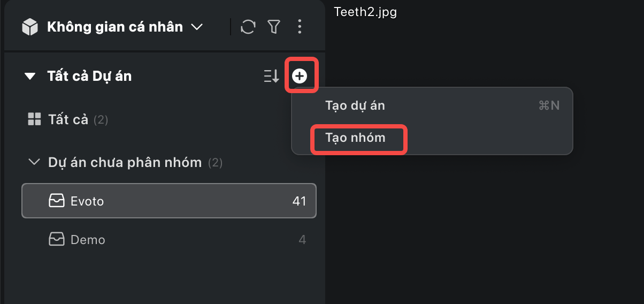The width and height of the screenshot is (644, 304).
Task: Open the three-dot more options menu
Action: click(300, 27)
